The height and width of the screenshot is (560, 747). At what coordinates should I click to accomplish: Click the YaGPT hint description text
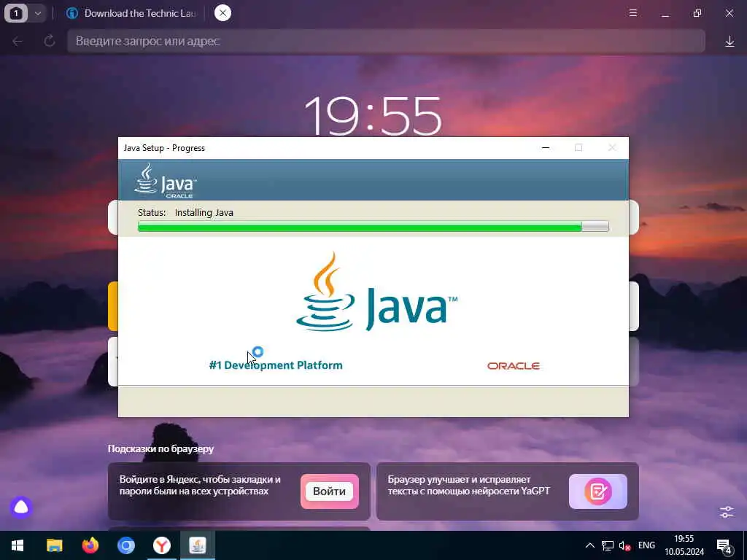pyautogui.click(x=469, y=485)
